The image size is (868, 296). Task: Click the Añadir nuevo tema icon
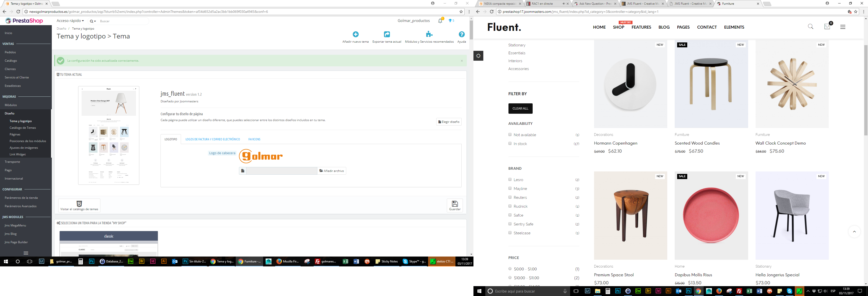(x=356, y=34)
